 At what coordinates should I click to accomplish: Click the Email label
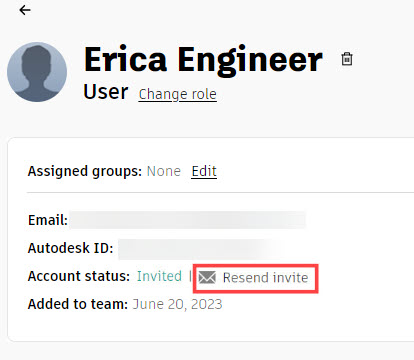(48, 220)
